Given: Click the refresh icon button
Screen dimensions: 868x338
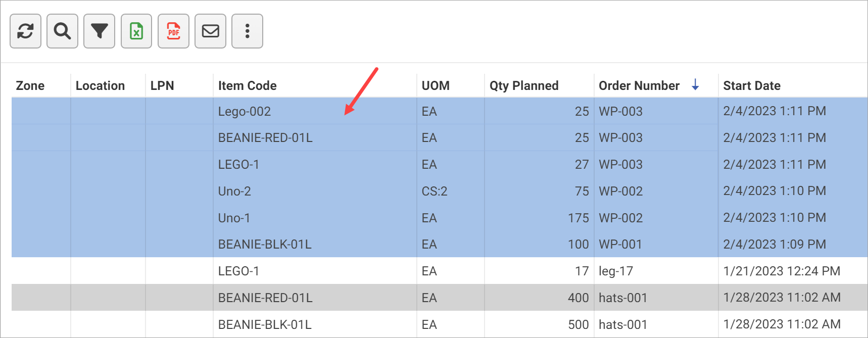Looking at the screenshot, I should click(x=25, y=31).
